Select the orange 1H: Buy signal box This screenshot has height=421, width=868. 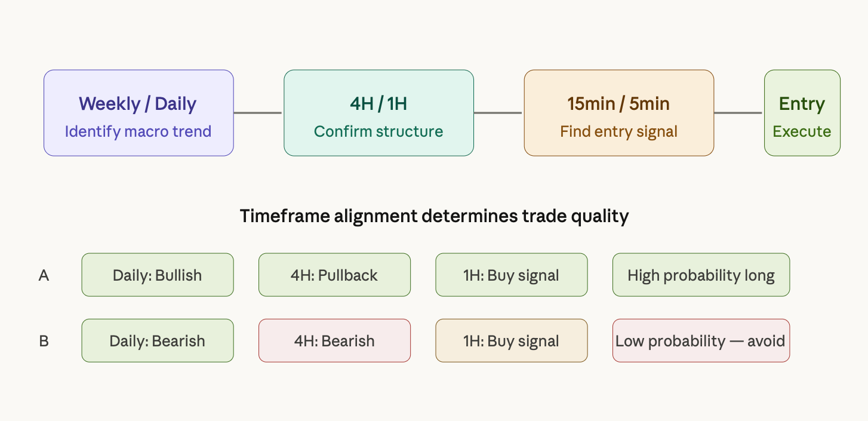(512, 340)
